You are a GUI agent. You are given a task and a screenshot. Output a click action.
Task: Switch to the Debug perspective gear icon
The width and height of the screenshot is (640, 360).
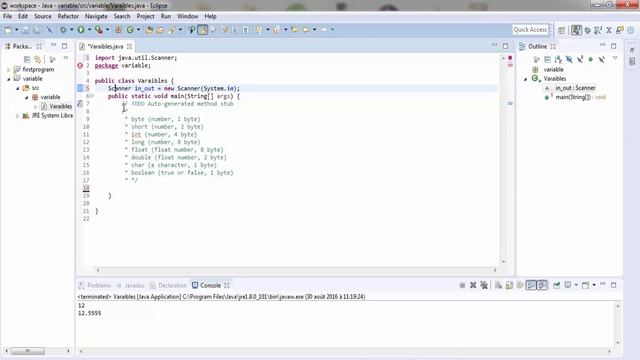point(588,30)
